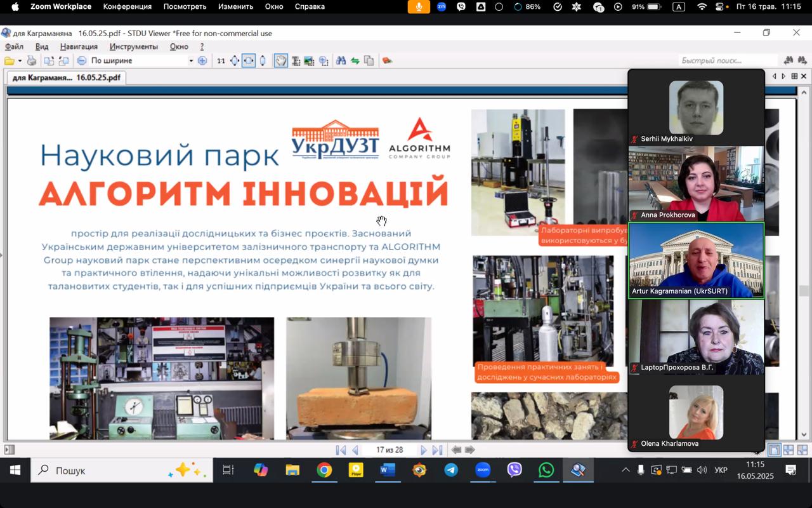Find next match with the binoculars right-arrow icon
This screenshot has height=508, width=812.
click(x=803, y=60)
